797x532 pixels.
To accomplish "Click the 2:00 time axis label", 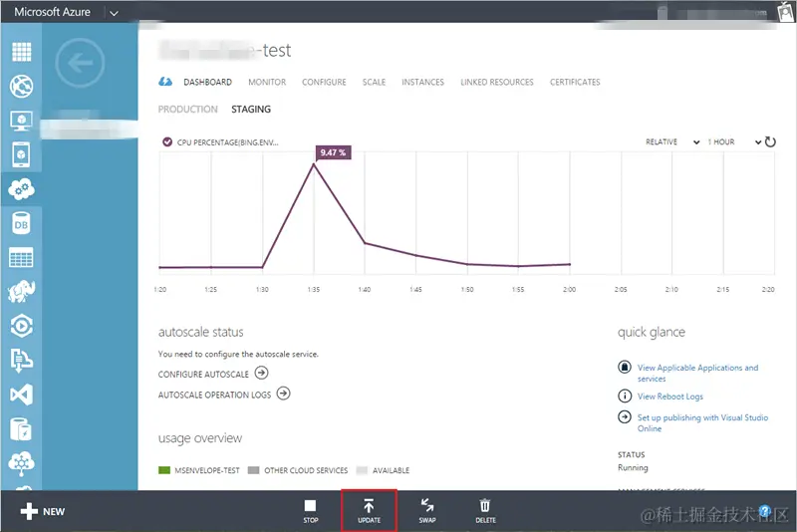I will [569, 289].
